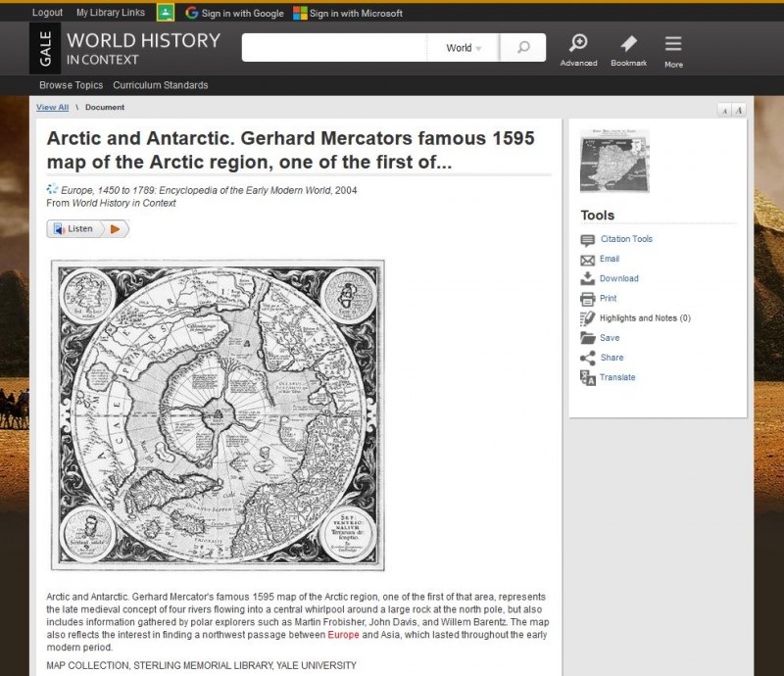
Task: Click the GALE logo
Action: click(x=45, y=49)
